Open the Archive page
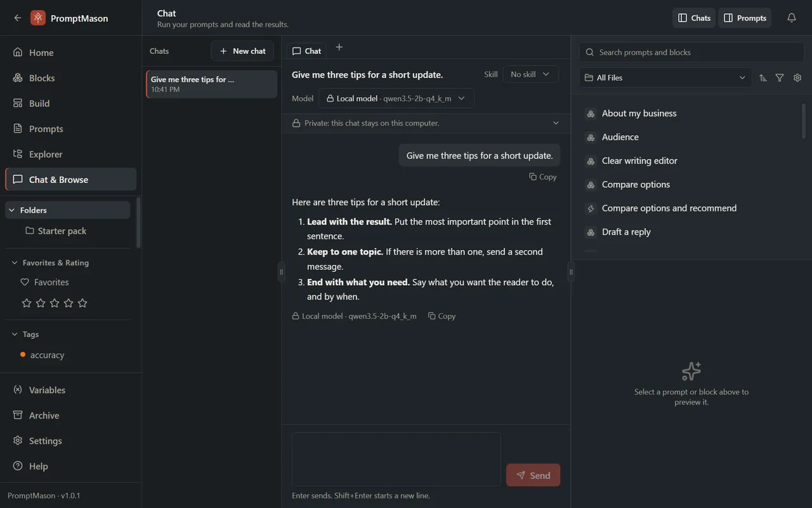 (70, 415)
